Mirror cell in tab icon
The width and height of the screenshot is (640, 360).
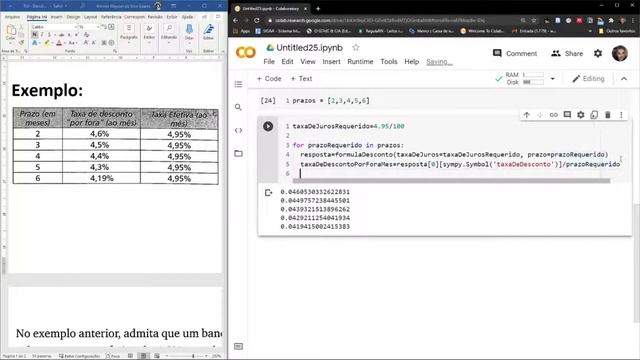point(594,115)
